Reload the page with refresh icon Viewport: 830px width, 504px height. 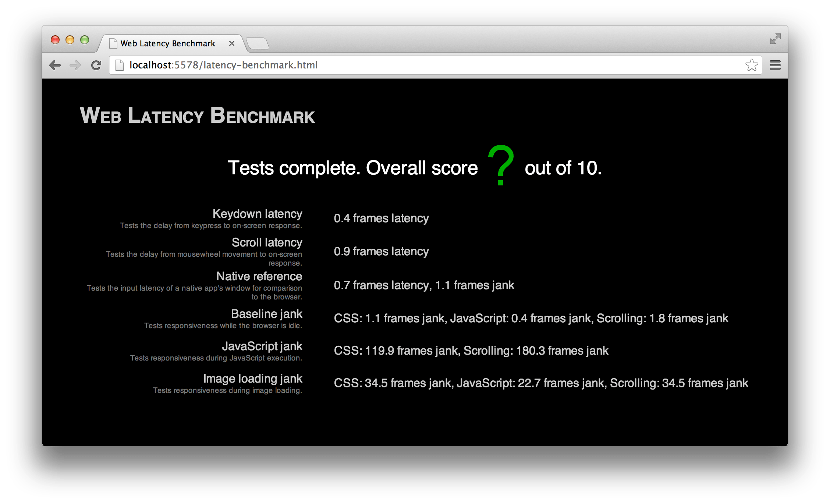tap(96, 65)
